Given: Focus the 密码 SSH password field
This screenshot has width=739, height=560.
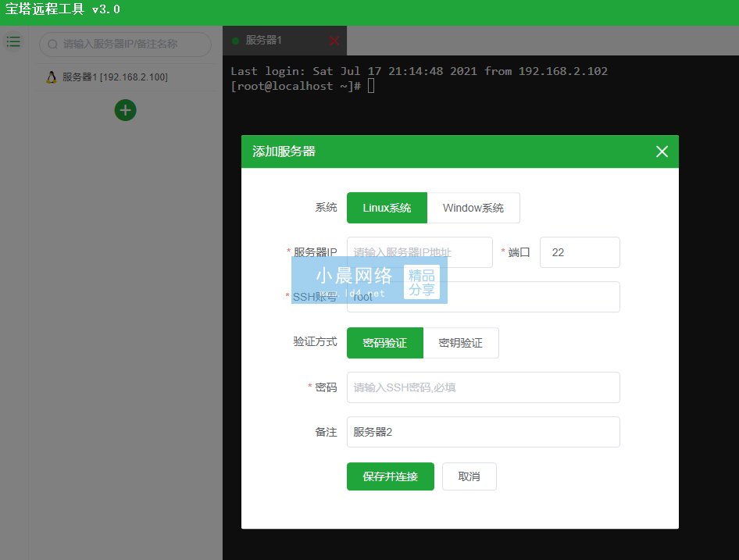Looking at the screenshot, I should point(483,387).
